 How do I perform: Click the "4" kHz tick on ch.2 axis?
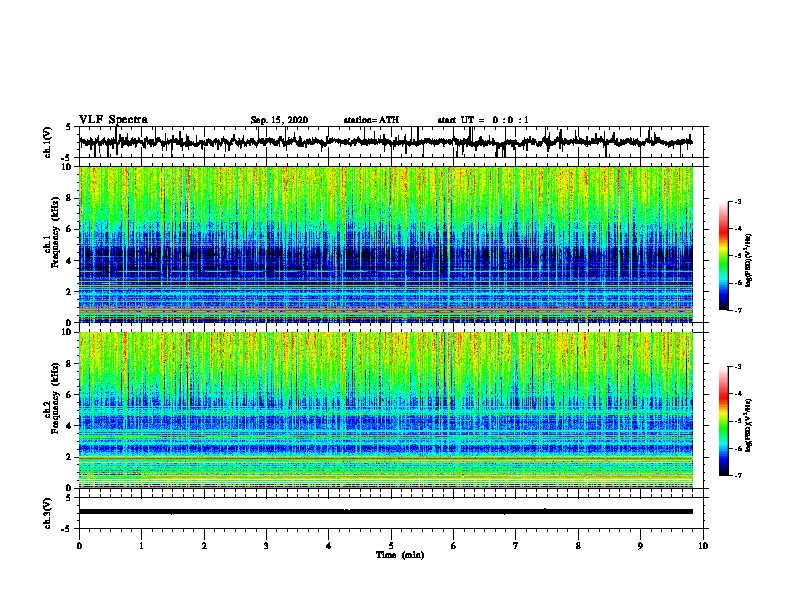70,426
